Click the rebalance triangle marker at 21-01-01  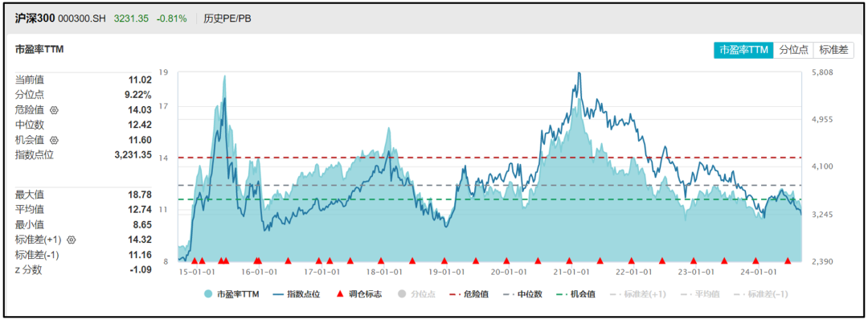click(569, 261)
